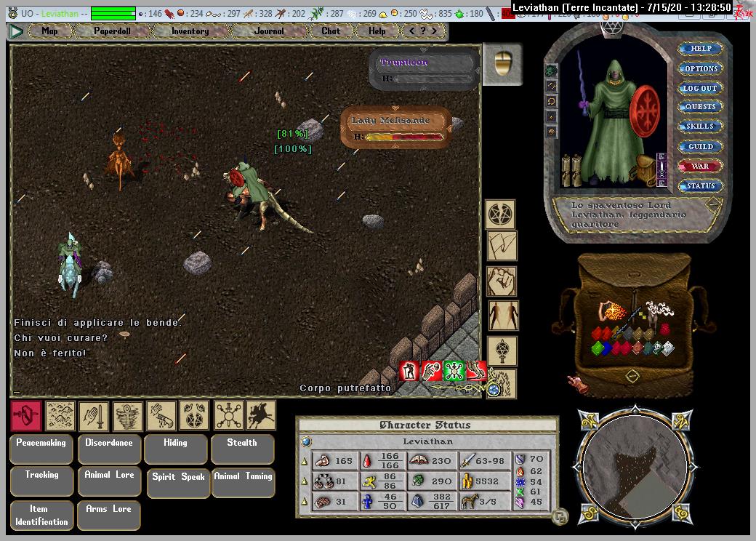756x541 pixels.
Task: Open the Help menu item
Action: point(377,31)
